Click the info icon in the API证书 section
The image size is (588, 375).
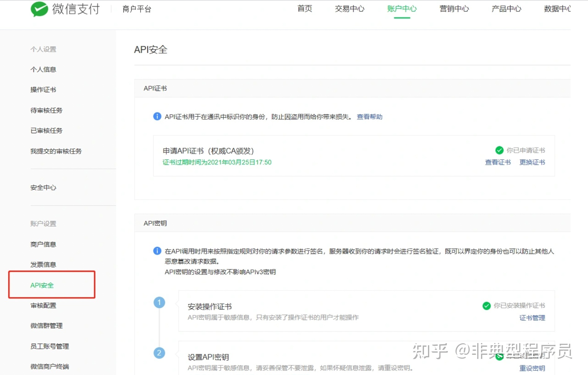pyautogui.click(x=157, y=116)
